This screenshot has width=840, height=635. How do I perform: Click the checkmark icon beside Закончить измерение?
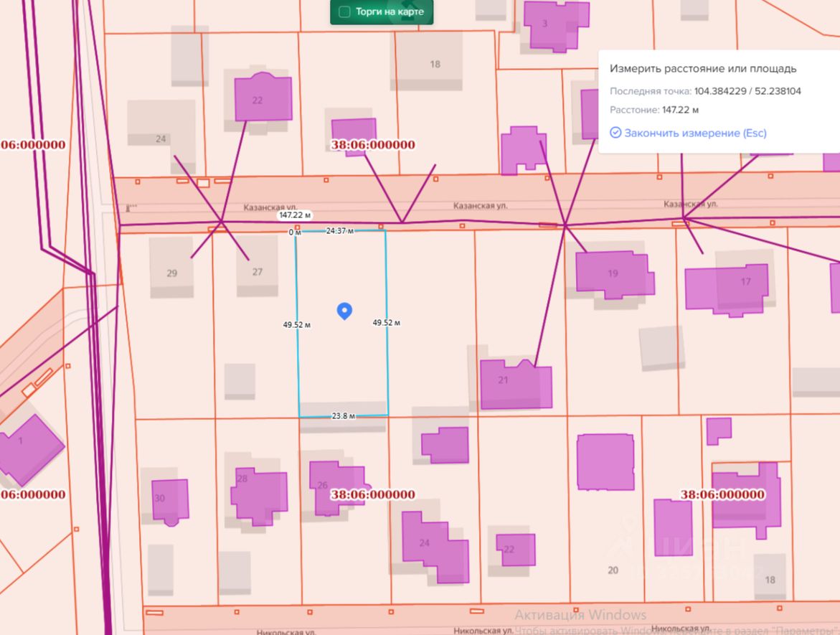click(x=615, y=132)
